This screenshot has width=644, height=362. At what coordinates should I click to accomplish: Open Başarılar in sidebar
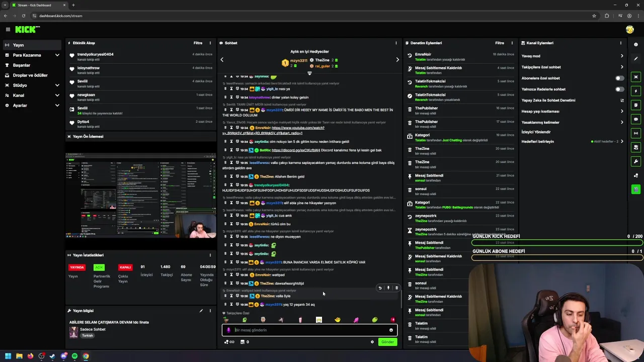(x=32, y=65)
